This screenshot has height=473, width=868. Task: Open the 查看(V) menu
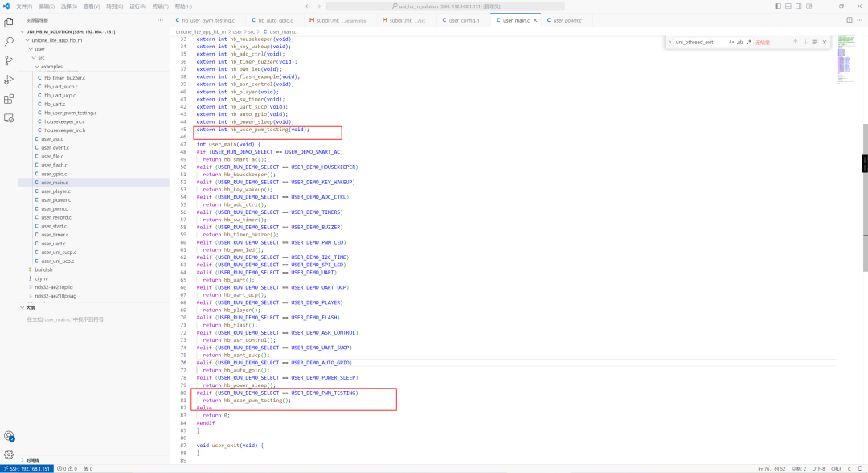coord(92,6)
